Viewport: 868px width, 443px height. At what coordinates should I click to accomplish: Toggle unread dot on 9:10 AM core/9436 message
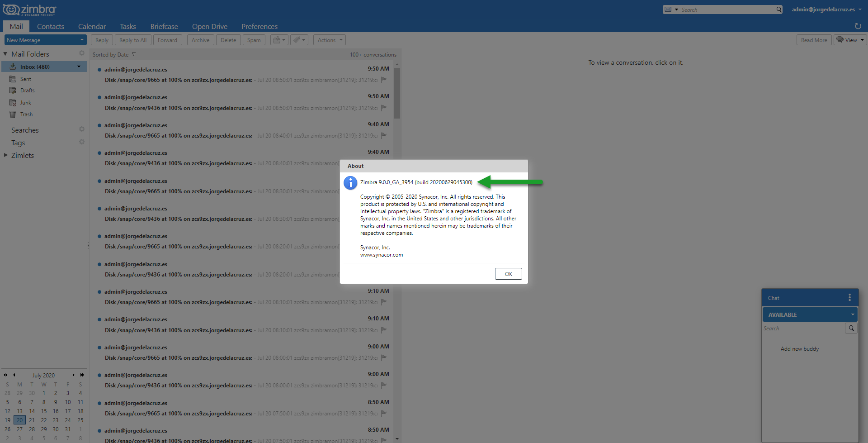click(x=99, y=319)
